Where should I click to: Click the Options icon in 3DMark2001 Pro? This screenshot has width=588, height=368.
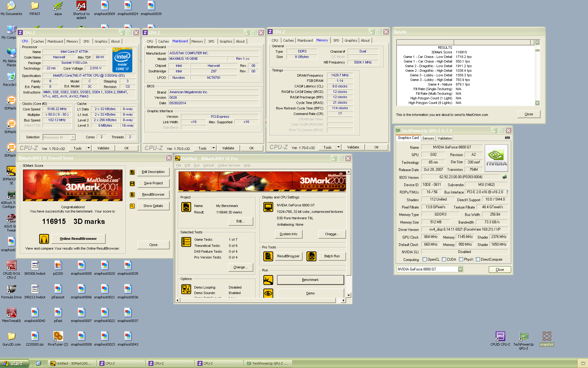click(x=186, y=289)
